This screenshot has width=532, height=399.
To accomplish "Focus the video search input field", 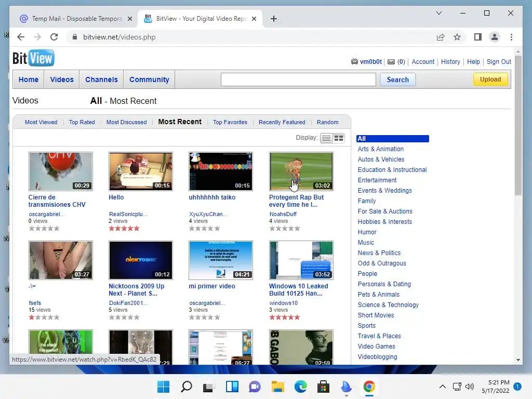I will coord(298,79).
